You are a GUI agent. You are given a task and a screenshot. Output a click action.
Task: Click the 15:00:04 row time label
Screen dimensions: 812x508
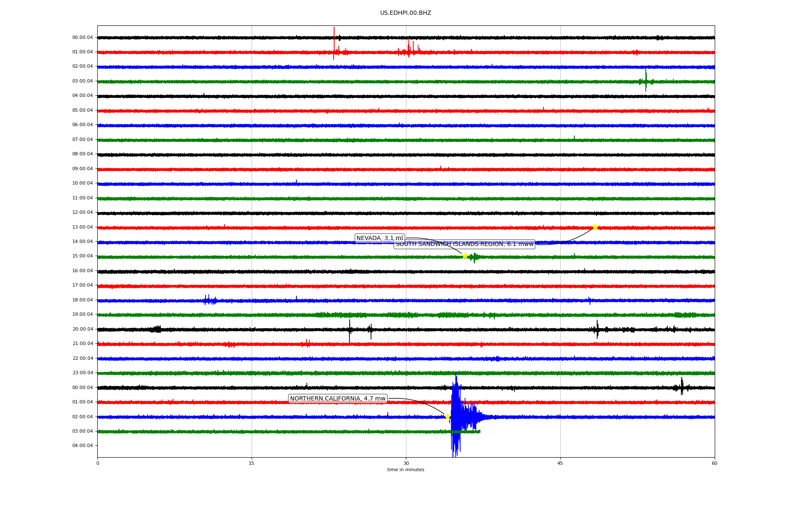(82, 256)
